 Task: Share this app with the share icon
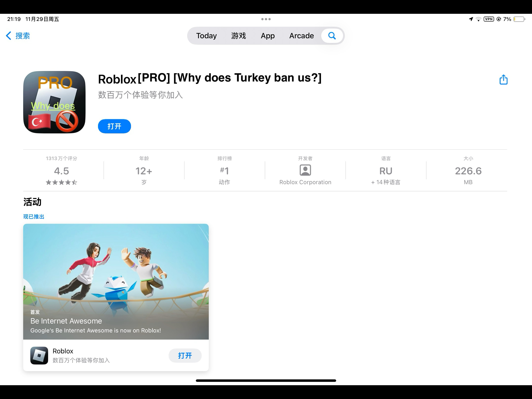[x=503, y=80]
